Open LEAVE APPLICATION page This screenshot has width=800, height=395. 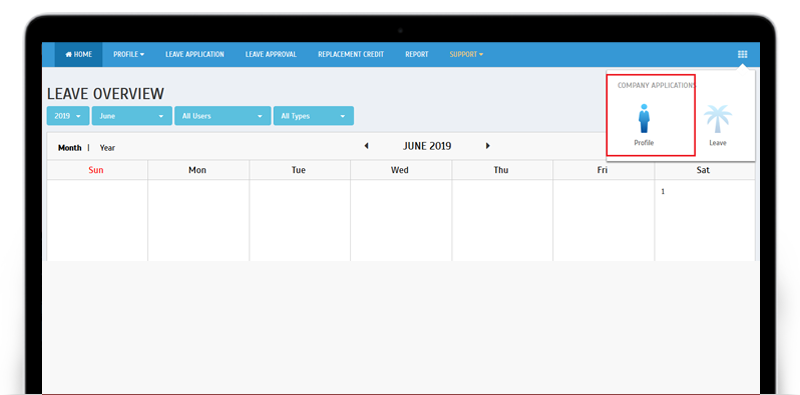pos(194,54)
